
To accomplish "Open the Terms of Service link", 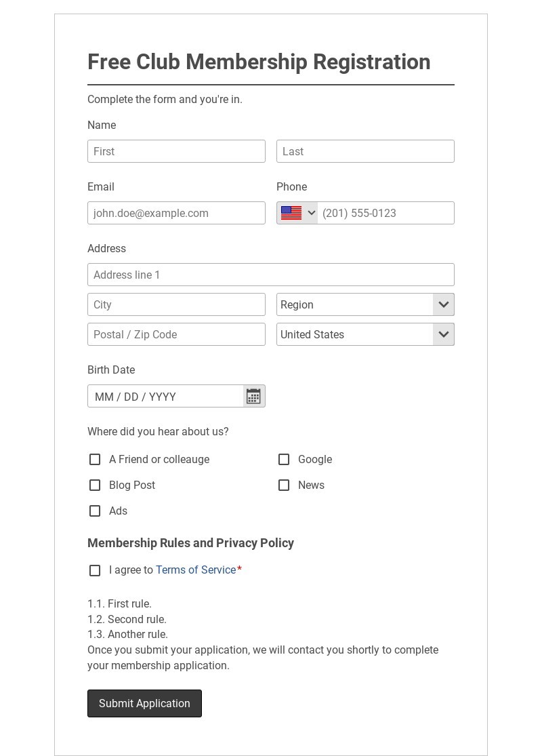I will coord(196,570).
